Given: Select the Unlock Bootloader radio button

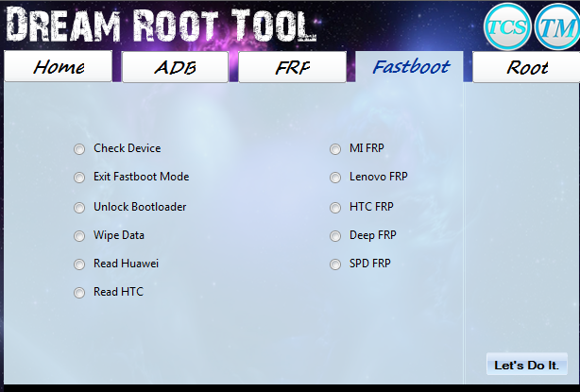Looking at the screenshot, I should [79, 208].
